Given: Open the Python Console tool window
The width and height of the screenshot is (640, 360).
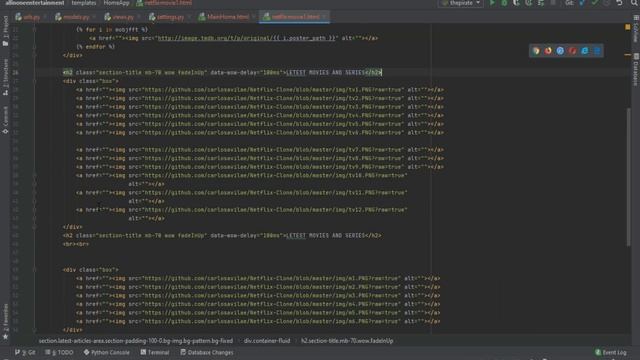Looking at the screenshot, I should pyautogui.click(x=106, y=352).
